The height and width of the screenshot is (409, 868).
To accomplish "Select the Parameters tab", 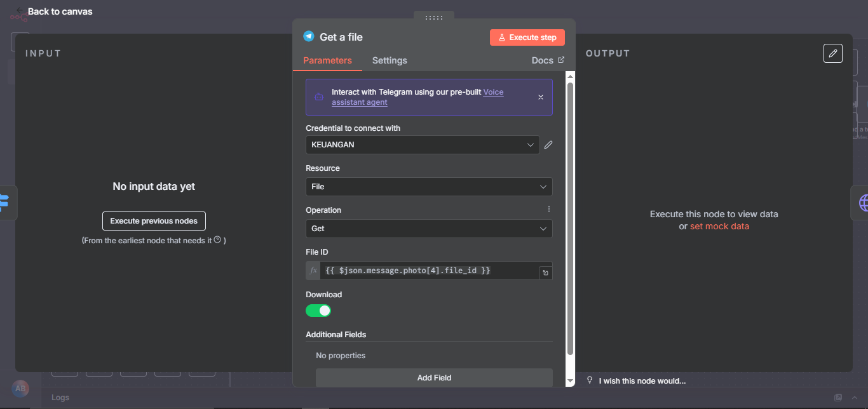I will click(327, 60).
